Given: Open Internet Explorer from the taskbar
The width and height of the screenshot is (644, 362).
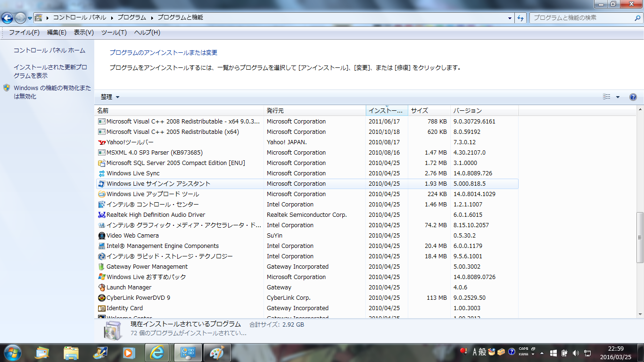Looking at the screenshot, I should click(x=157, y=352).
